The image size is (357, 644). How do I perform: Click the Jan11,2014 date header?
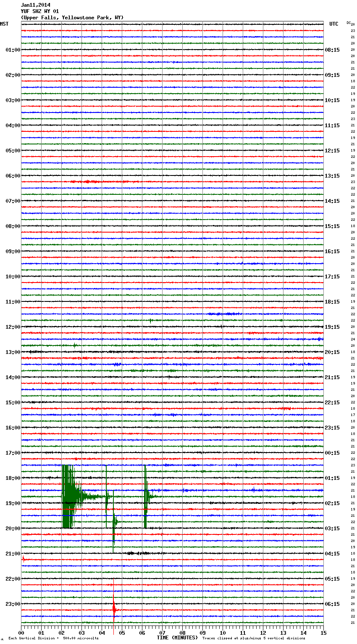point(36,5)
